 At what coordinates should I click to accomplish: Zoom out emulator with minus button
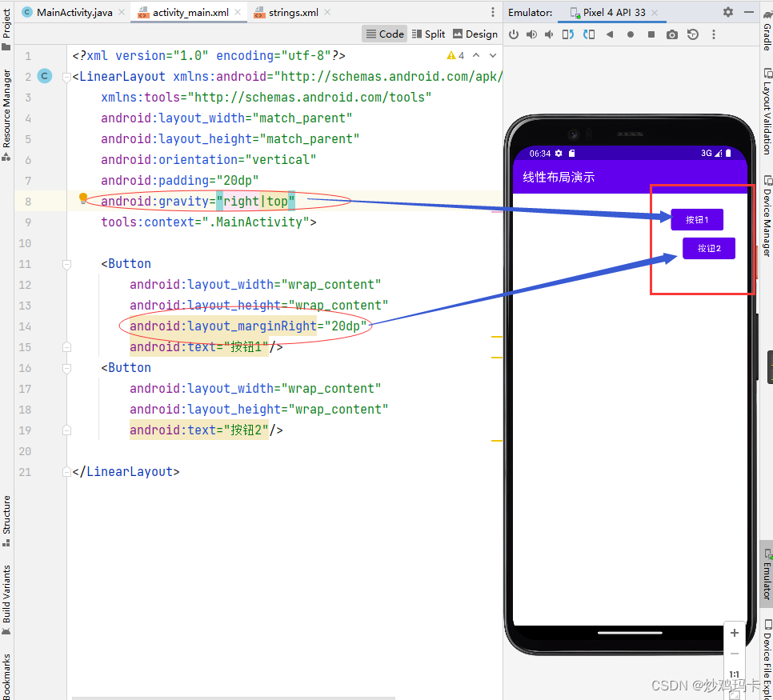tap(734, 654)
